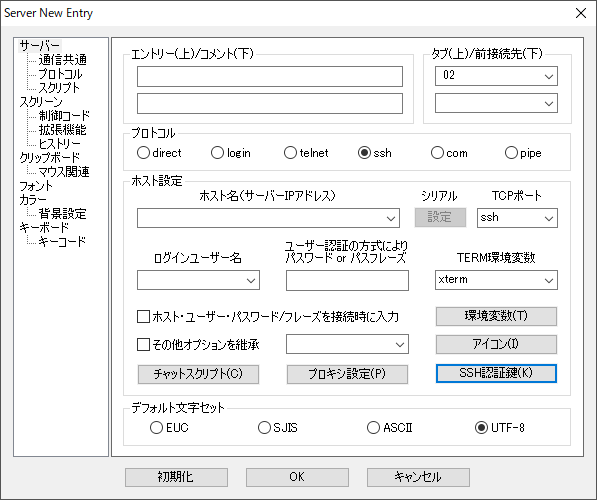Select サーバー in the settings tree
This screenshot has height=500, width=597.
(40, 46)
